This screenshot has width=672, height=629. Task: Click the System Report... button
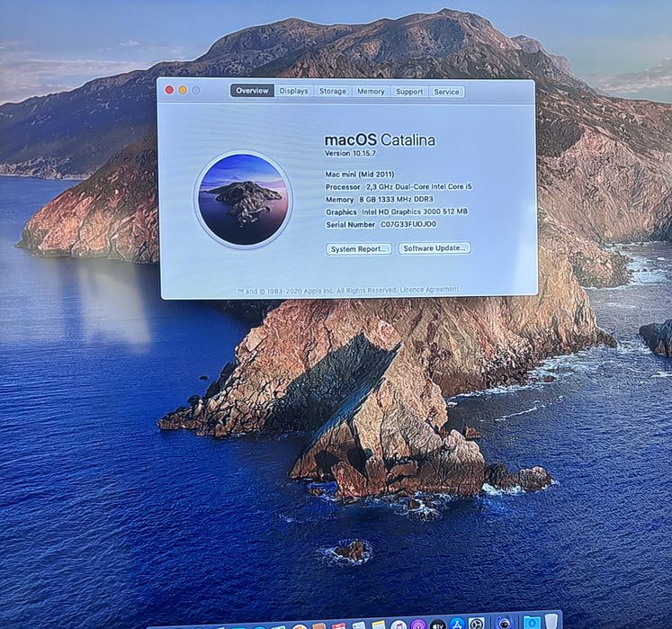tap(359, 249)
